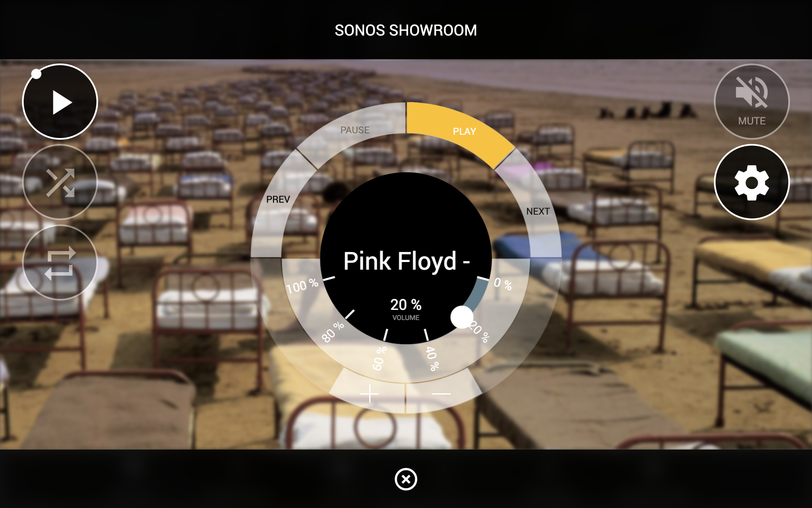Click the white volume dial knob
The image size is (812, 508).
[x=462, y=317]
